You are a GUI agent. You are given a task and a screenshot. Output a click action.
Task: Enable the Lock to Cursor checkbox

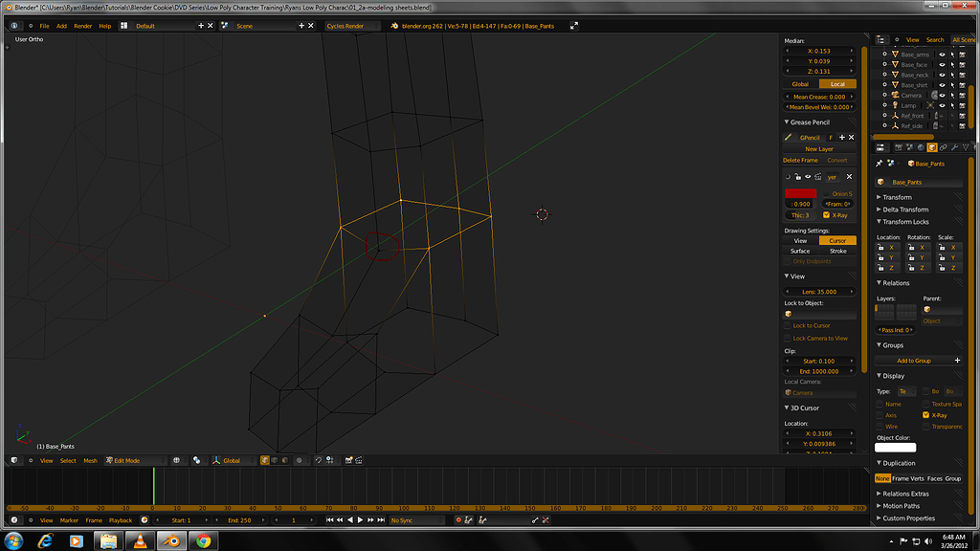[x=788, y=325]
